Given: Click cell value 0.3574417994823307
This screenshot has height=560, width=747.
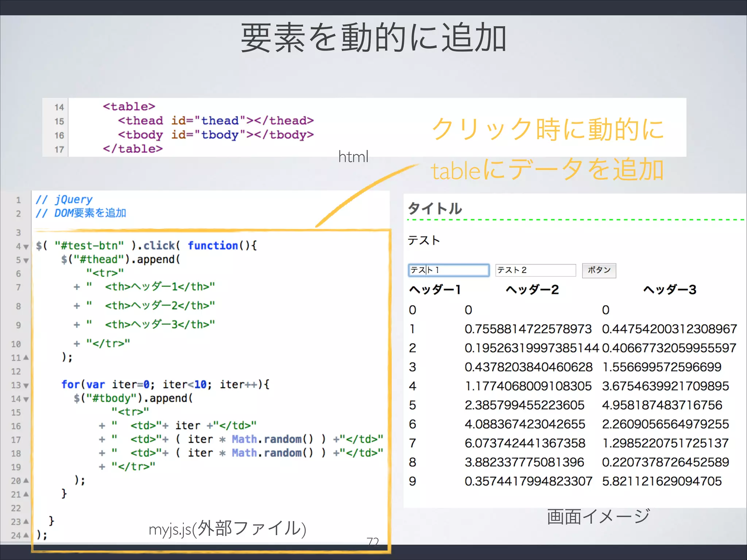Looking at the screenshot, I should coord(529,481).
